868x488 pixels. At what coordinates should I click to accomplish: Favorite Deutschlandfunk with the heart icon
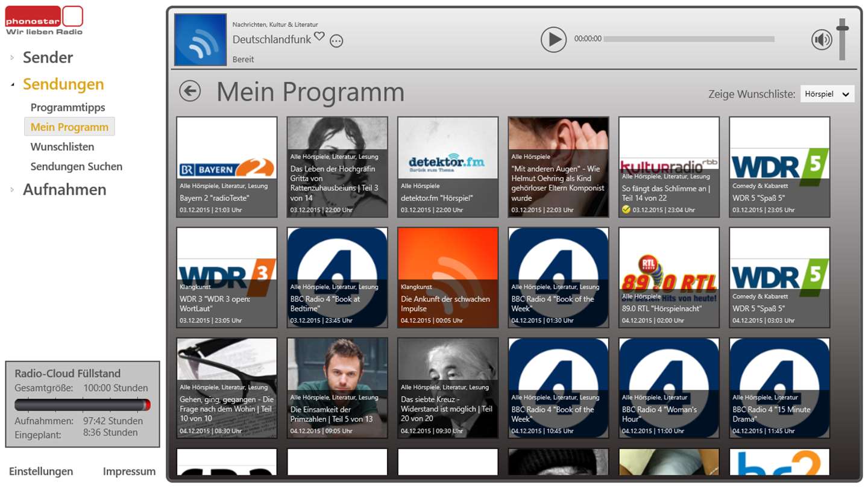pos(319,36)
